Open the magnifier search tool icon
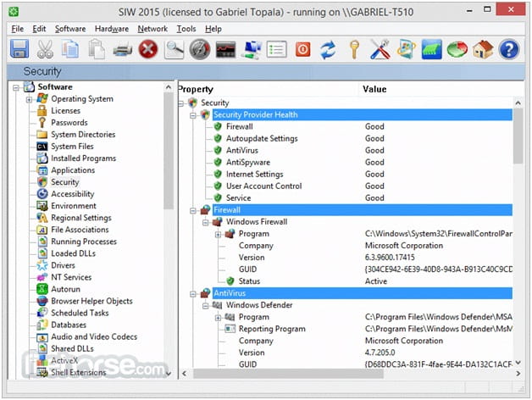Image resolution: width=532 pixels, height=400 pixels. click(174, 49)
